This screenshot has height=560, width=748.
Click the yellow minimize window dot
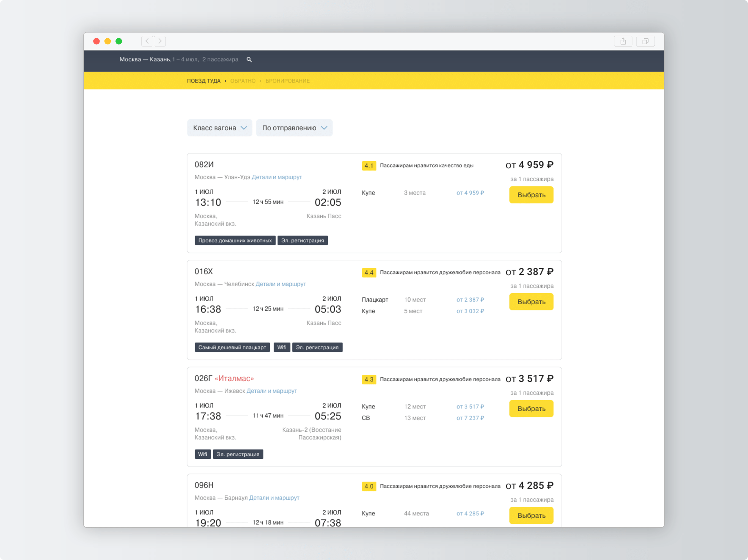107,41
